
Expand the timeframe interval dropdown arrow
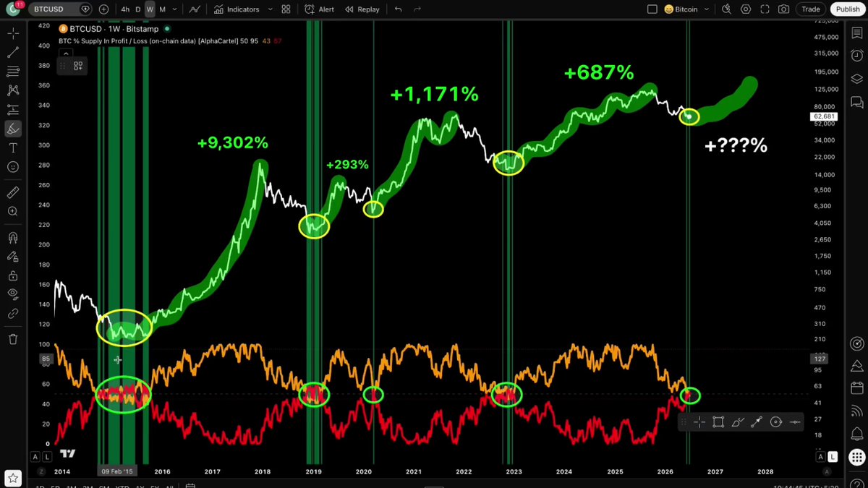(175, 9)
